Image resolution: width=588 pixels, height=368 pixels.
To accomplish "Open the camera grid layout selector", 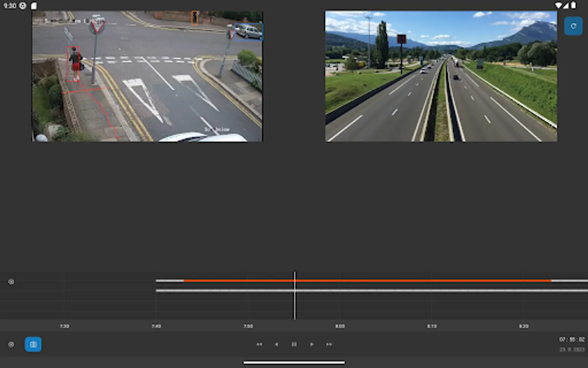I will pos(33,344).
